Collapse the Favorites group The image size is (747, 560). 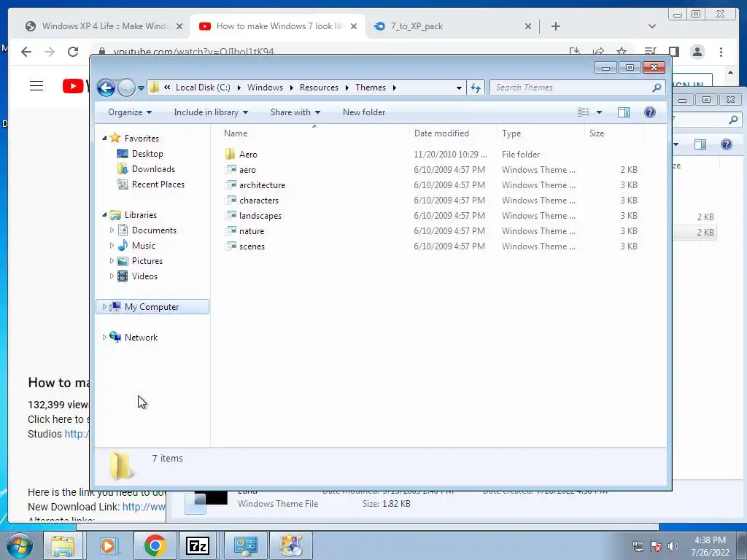click(104, 138)
